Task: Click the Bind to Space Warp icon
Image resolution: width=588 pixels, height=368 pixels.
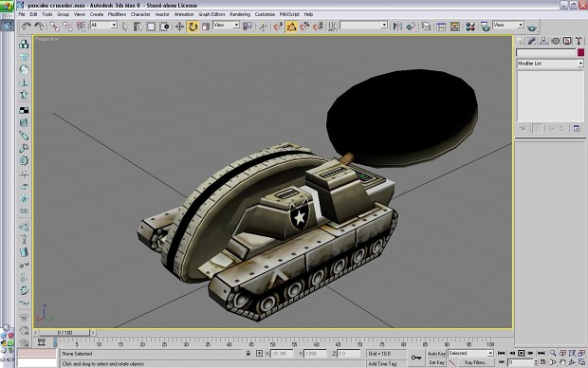Action: pyautogui.click(x=81, y=27)
